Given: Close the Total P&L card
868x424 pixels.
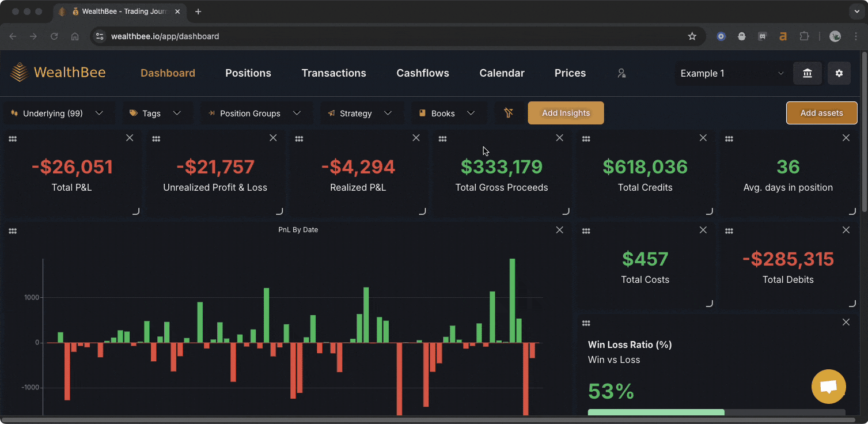Looking at the screenshot, I should (130, 138).
